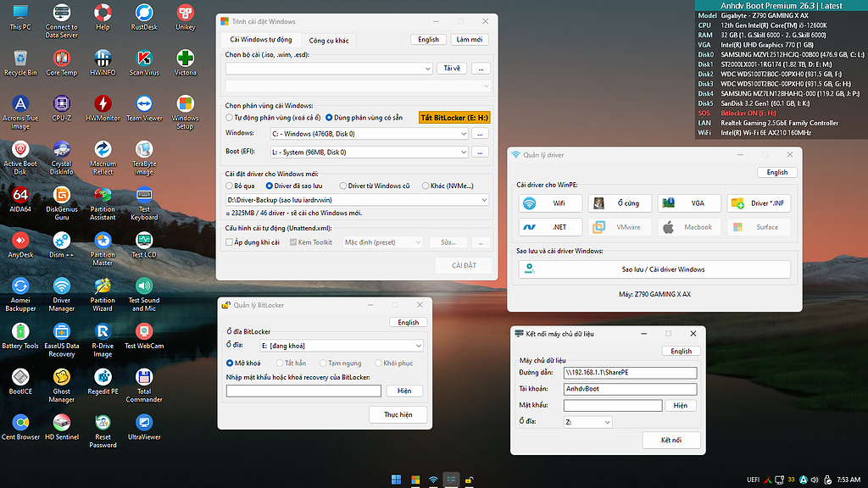
Task: Click 'Đường dẫn' path field \\192.168.1.1\SharePE
Action: [x=630, y=373]
